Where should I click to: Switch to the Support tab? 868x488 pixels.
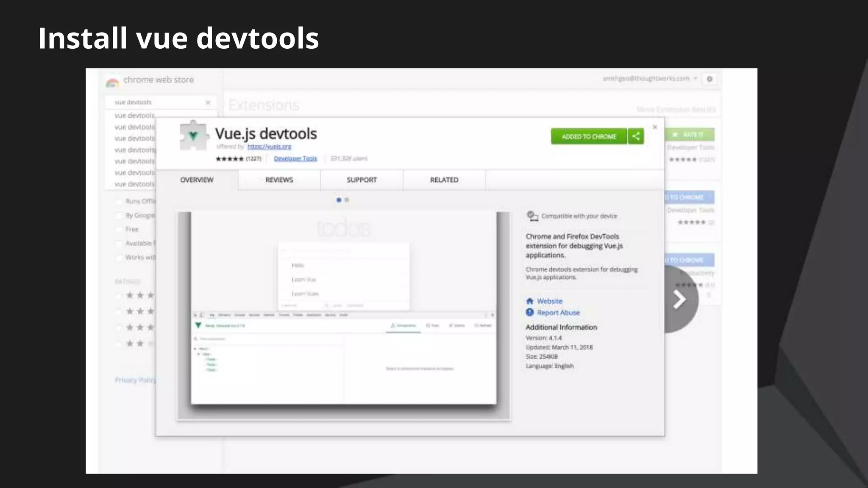click(x=362, y=180)
